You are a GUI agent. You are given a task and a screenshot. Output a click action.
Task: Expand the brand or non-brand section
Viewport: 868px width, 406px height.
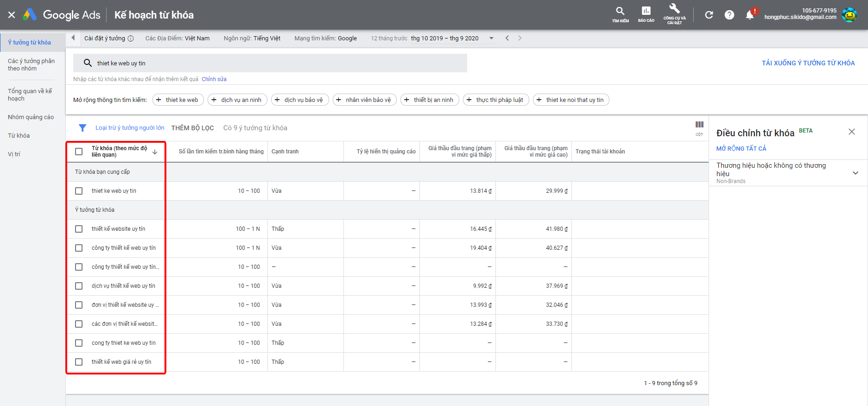(855, 173)
